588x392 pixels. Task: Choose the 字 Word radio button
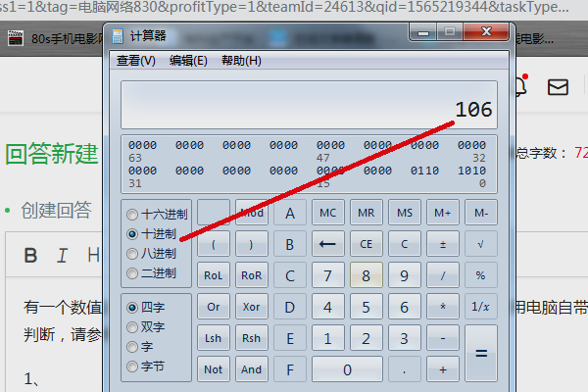[132, 347]
